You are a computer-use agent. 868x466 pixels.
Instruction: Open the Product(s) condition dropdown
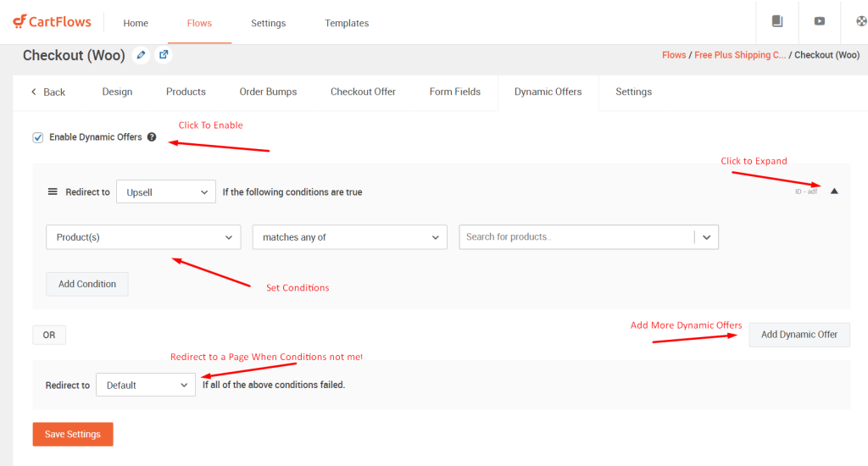143,237
